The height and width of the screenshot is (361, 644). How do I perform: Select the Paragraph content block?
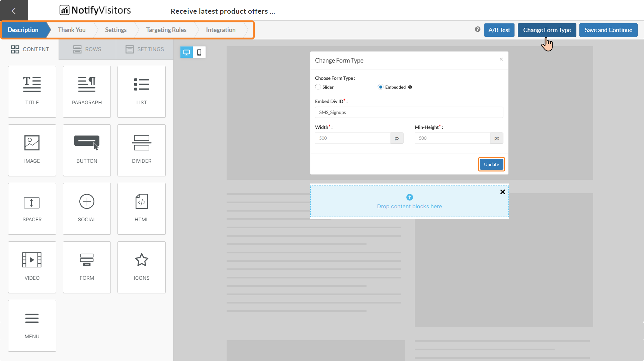[87, 92]
